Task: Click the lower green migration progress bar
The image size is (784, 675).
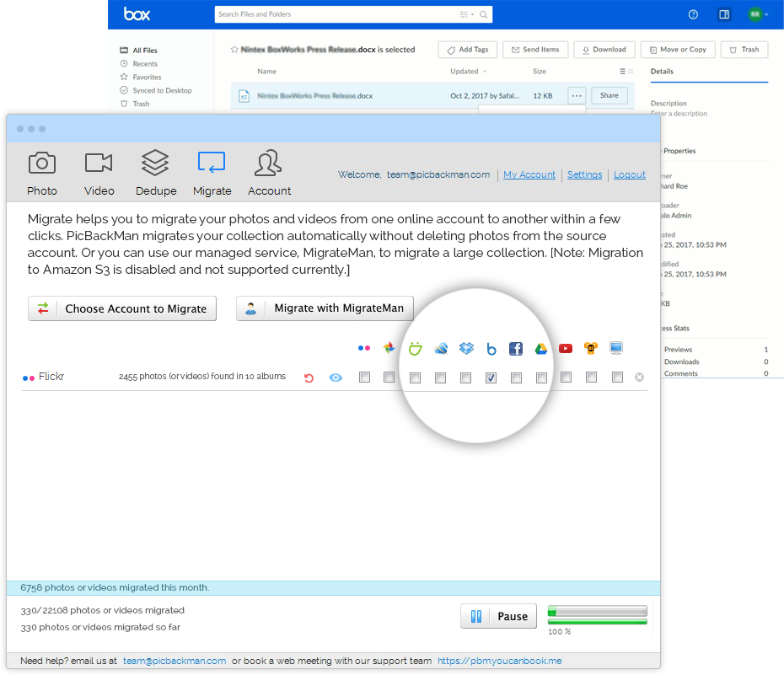Action: (x=598, y=622)
